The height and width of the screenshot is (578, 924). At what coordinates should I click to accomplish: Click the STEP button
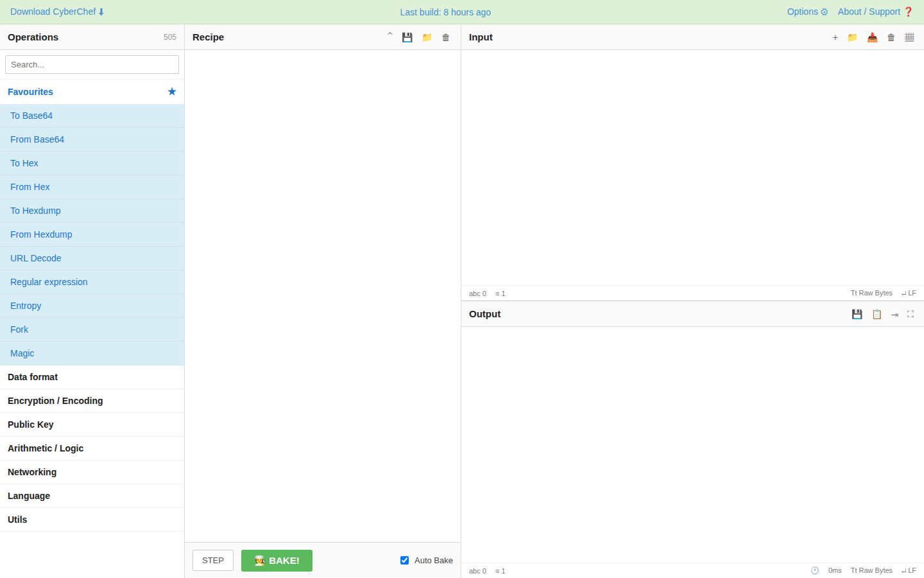tap(213, 560)
